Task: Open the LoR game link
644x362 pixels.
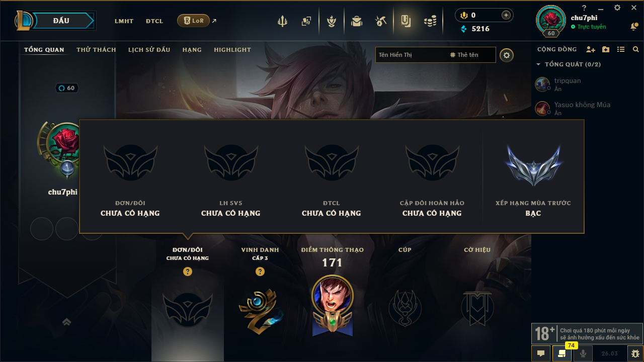Action: pyautogui.click(x=194, y=21)
